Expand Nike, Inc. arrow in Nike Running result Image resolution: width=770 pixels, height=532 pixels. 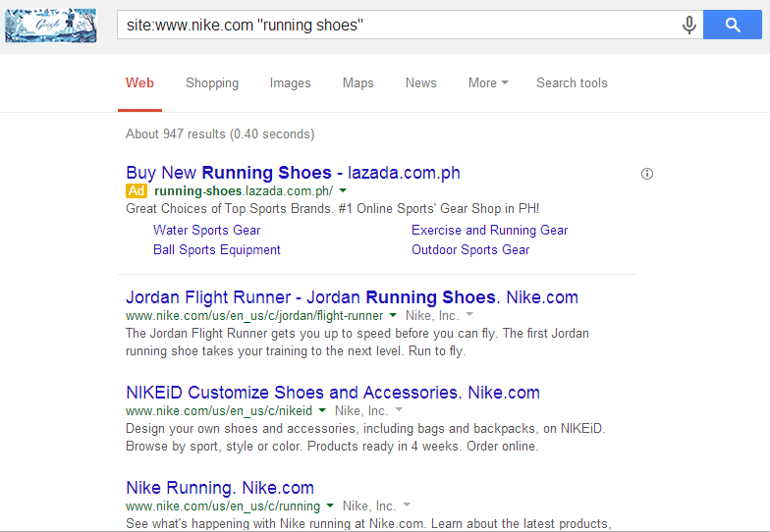pos(407,505)
